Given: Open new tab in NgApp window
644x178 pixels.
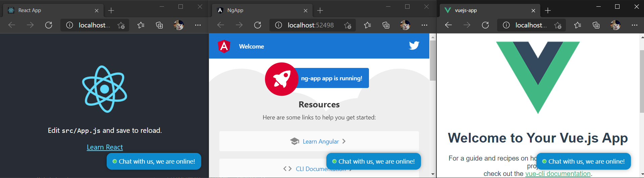Looking at the screenshot, I should click(x=320, y=11).
